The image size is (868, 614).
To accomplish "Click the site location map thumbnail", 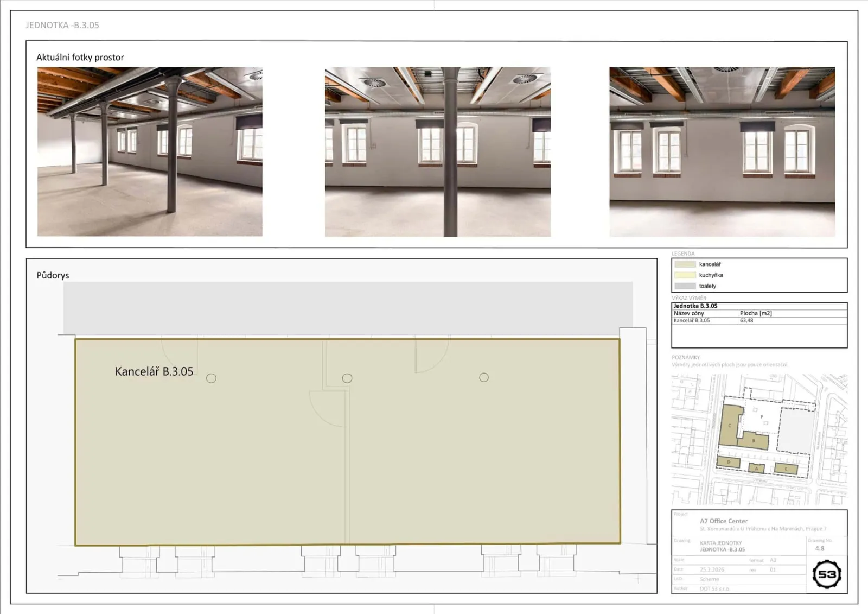I will [x=759, y=439].
